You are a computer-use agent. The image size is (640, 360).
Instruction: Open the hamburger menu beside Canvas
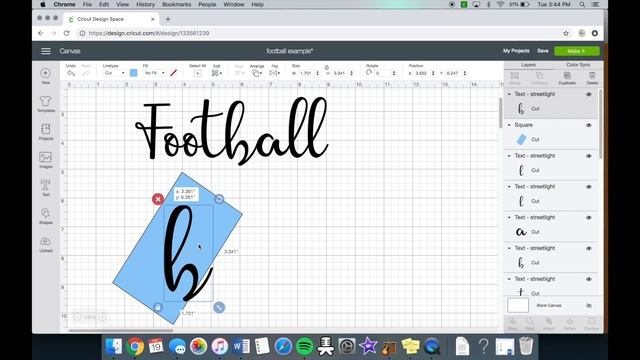point(46,51)
